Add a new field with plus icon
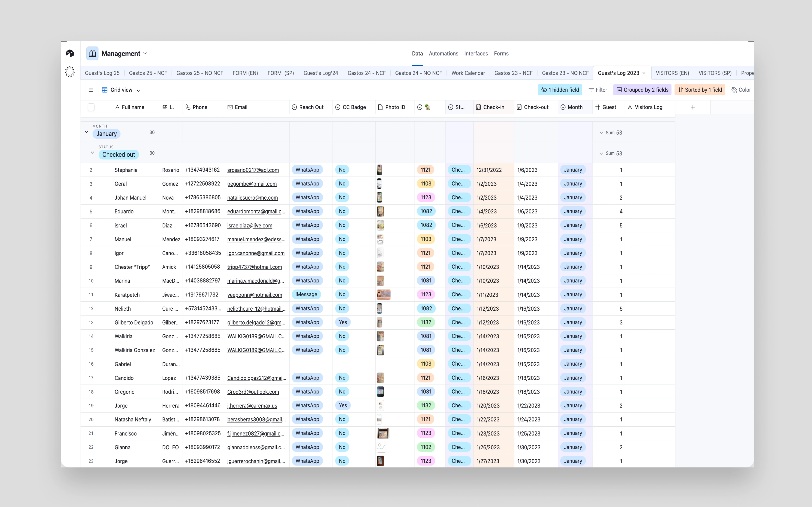 coord(693,107)
